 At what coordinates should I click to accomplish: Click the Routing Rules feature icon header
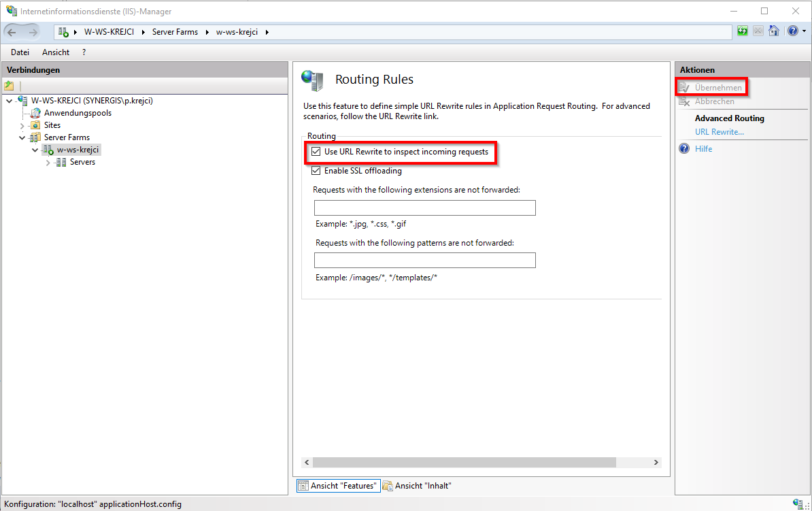point(312,80)
